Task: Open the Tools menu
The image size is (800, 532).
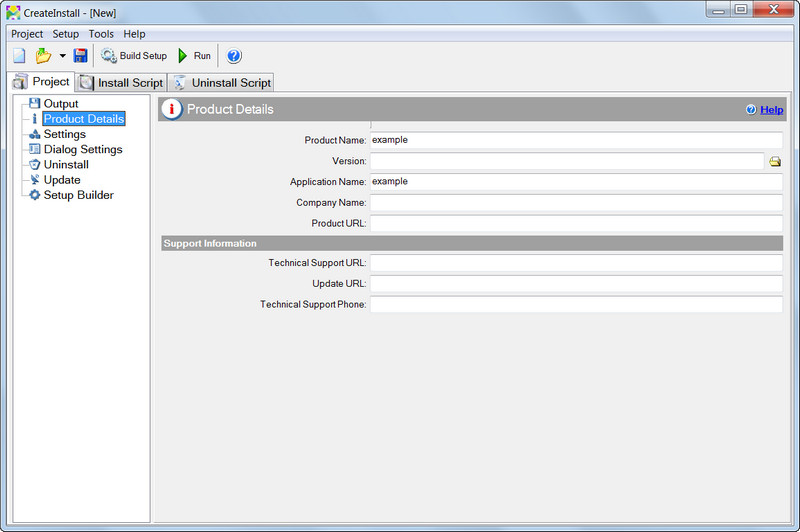Action: [101, 34]
